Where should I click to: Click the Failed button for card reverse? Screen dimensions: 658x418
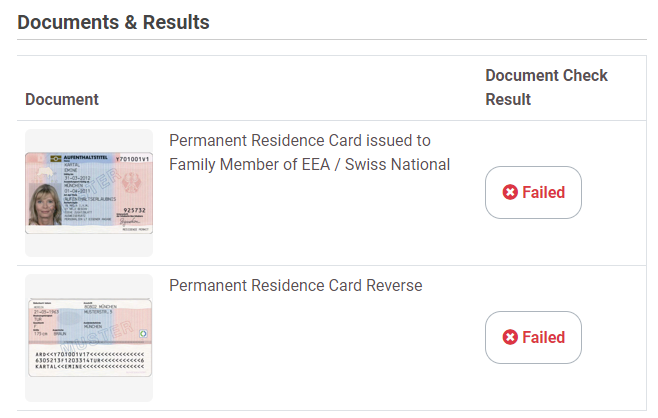(533, 338)
